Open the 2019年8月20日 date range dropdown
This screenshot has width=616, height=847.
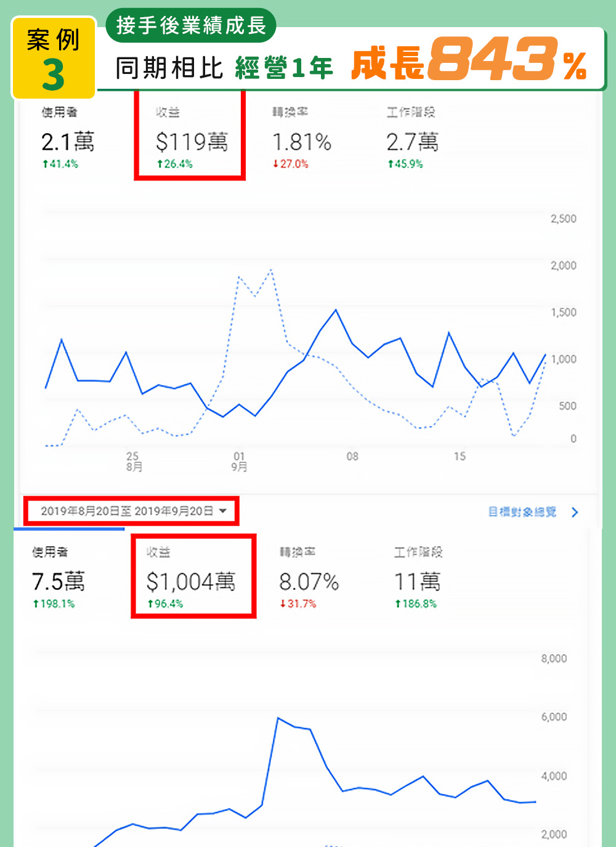pyautogui.click(x=126, y=511)
